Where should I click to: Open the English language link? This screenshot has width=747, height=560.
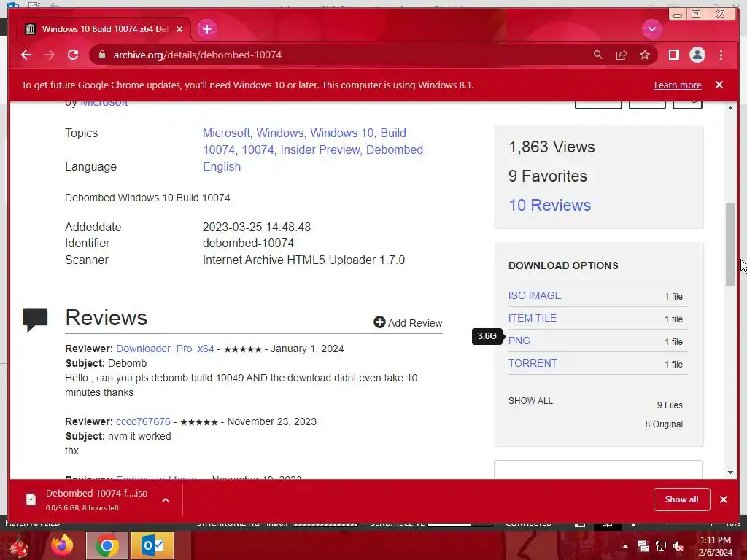pyautogui.click(x=222, y=167)
